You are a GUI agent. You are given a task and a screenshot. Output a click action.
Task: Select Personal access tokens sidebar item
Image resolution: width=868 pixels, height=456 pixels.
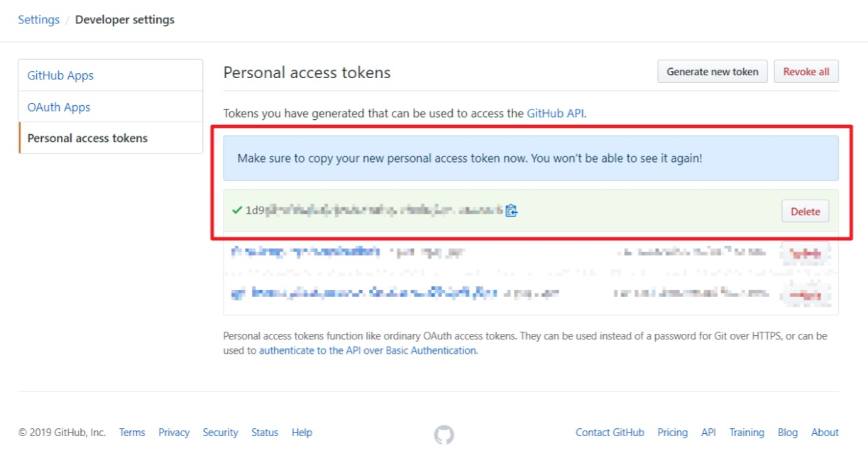(x=87, y=139)
